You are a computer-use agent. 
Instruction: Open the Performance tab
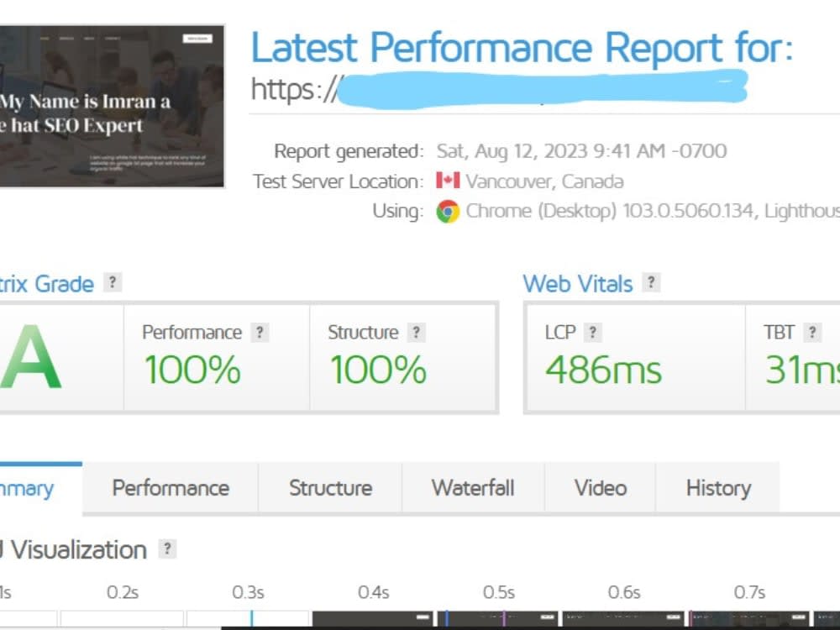tap(171, 488)
